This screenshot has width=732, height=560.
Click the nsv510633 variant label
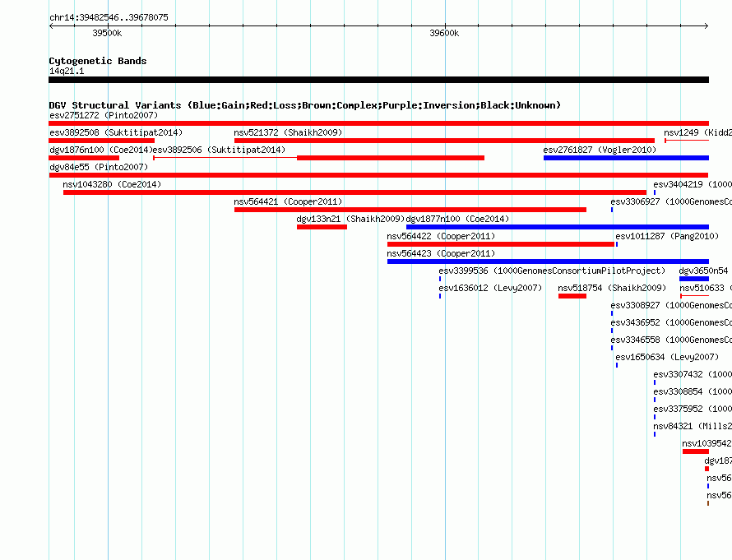[x=705, y=288]
